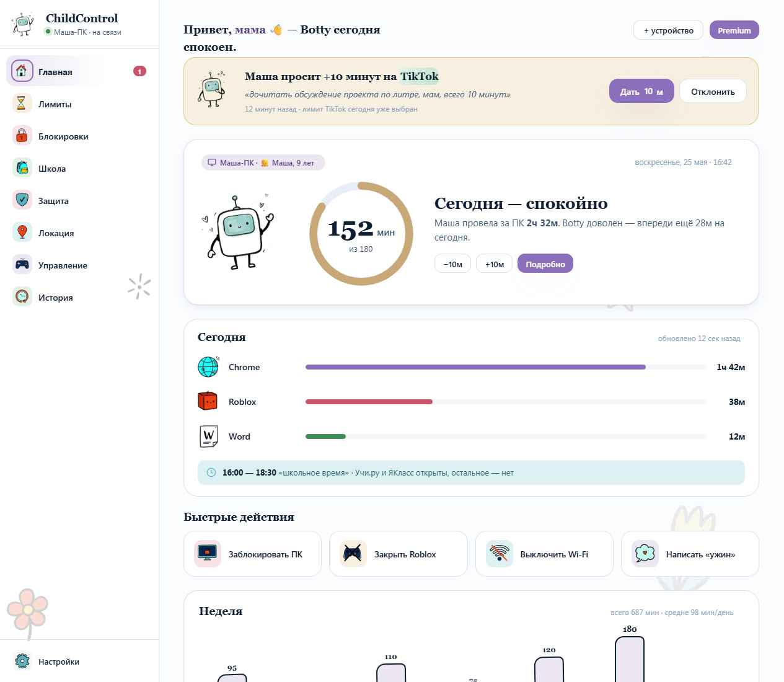Click the gear icon next to Настройки
The height and width of the screenshot is (682, 784).
pos(22,661)
